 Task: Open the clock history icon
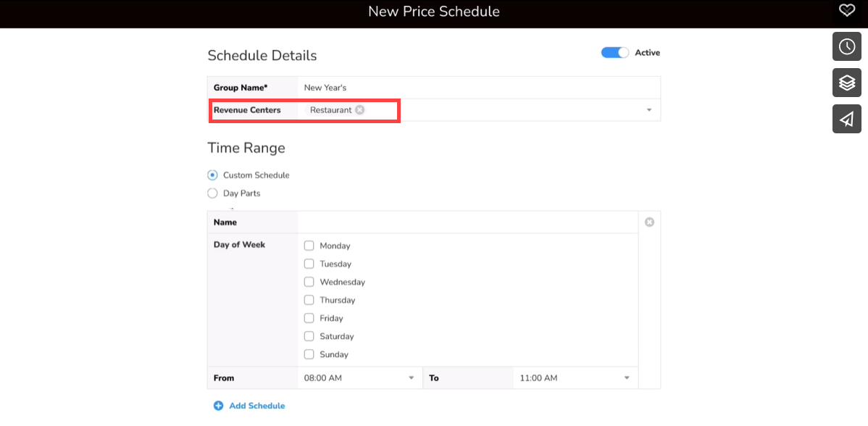point(847,46)
